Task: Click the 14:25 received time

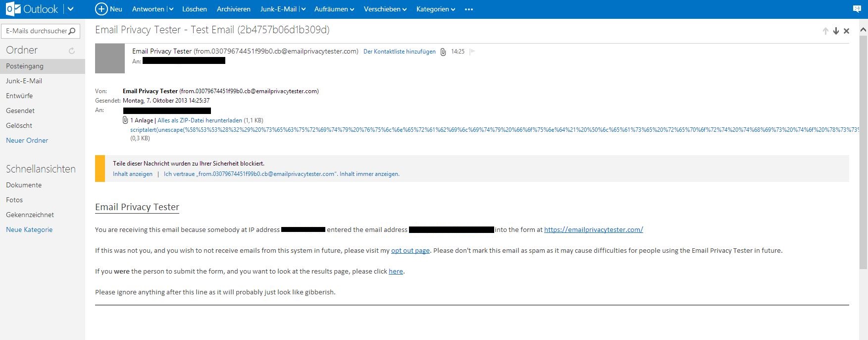Action: point(458,52)
